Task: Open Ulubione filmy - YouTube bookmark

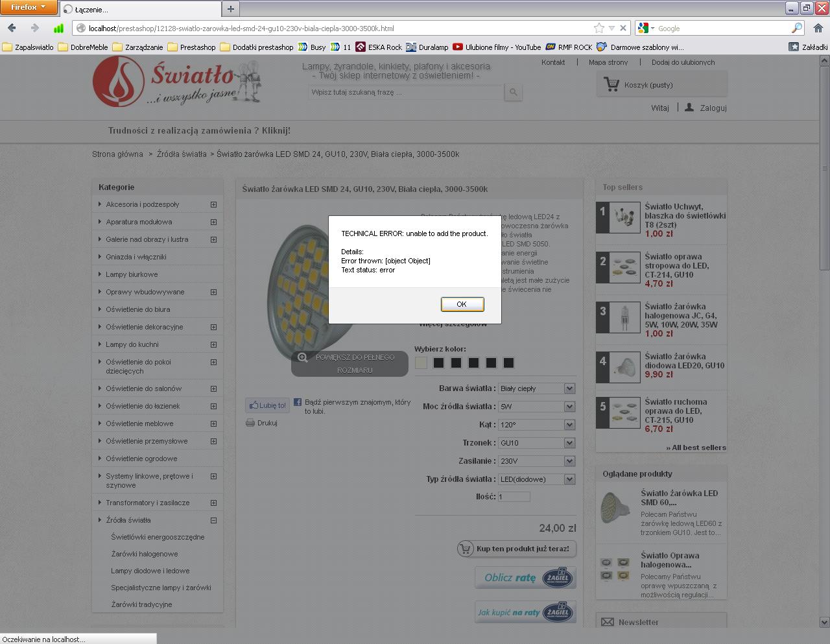Action: [497, 47]
